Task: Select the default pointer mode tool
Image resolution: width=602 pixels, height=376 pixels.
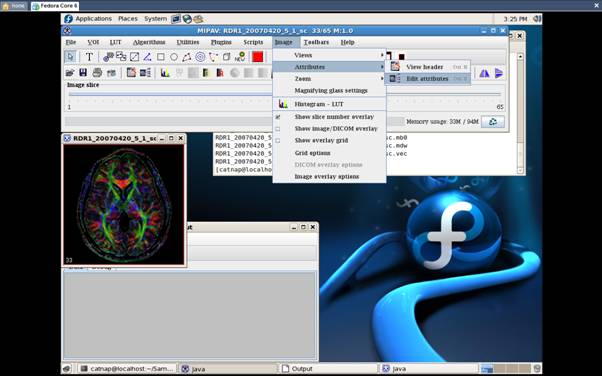Action: point(70,57)
